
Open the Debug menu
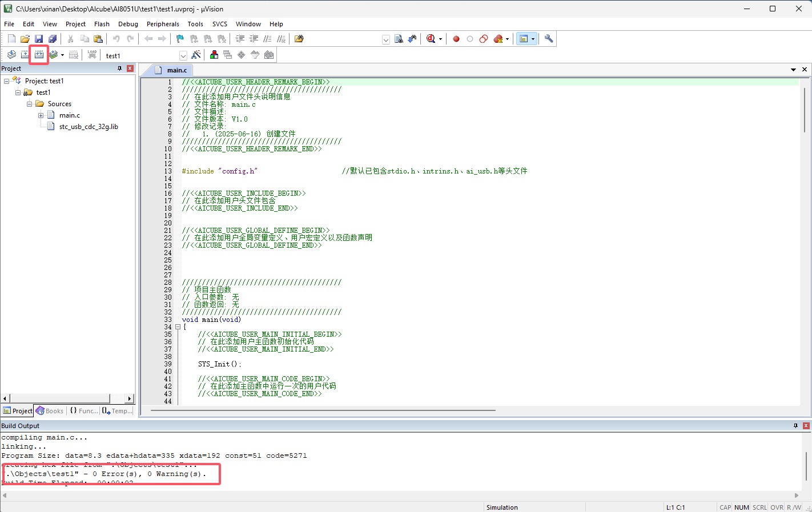tap(128, 24)
